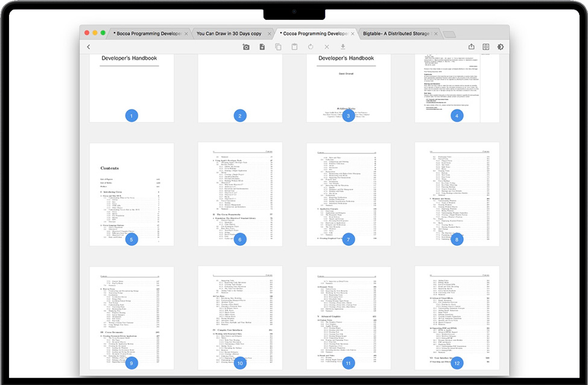Click the rotate page icon
The image size is (588, 385).
[x=311, y=47]
